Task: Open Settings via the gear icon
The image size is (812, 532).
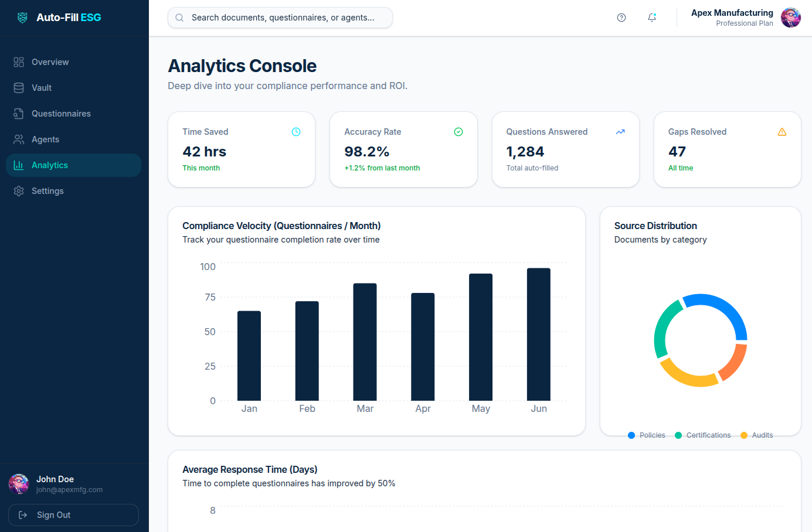Action: pyautogui.click(x=18, y=190)
